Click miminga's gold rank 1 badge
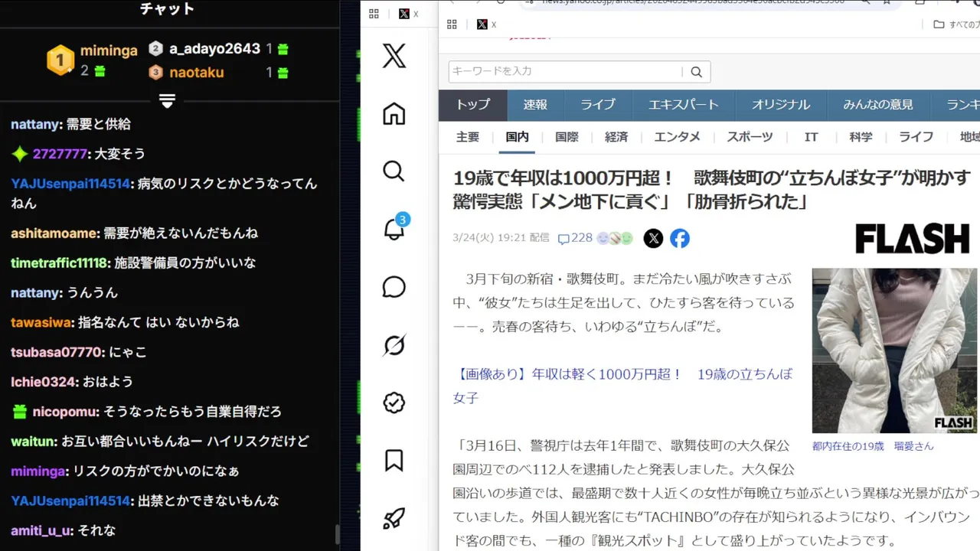This screenshot has height=551, width=980. [60, 60]
